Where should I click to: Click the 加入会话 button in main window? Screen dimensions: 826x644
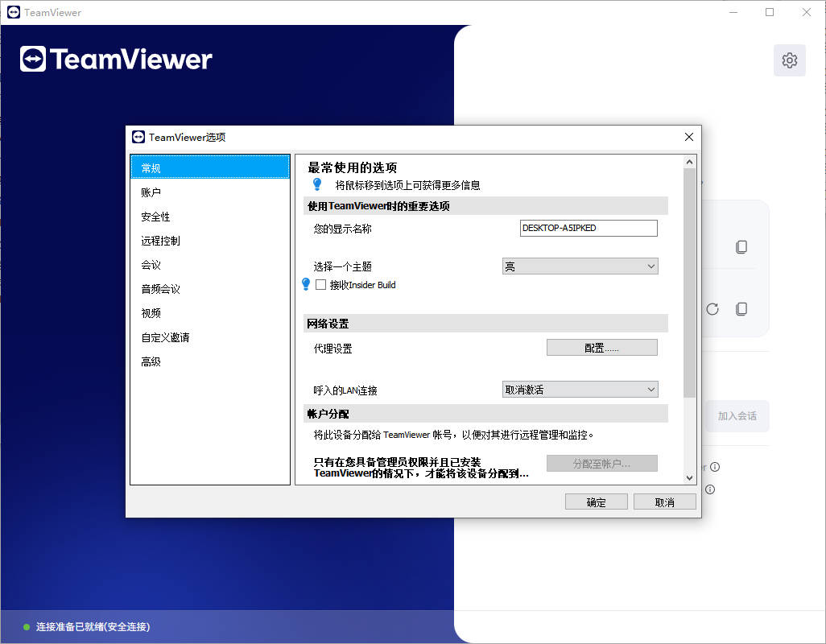click(x=737, y=416)
